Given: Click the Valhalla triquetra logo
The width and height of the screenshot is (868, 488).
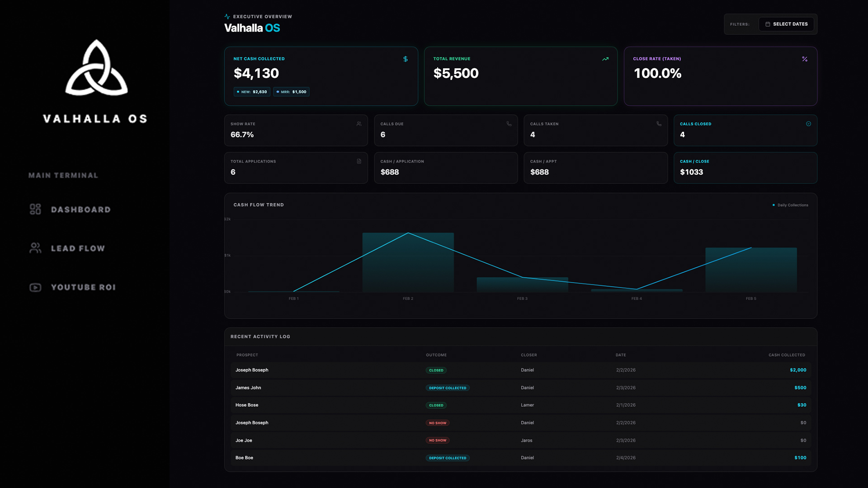Looking at the screenshot, I should click(x=96, y=68).
